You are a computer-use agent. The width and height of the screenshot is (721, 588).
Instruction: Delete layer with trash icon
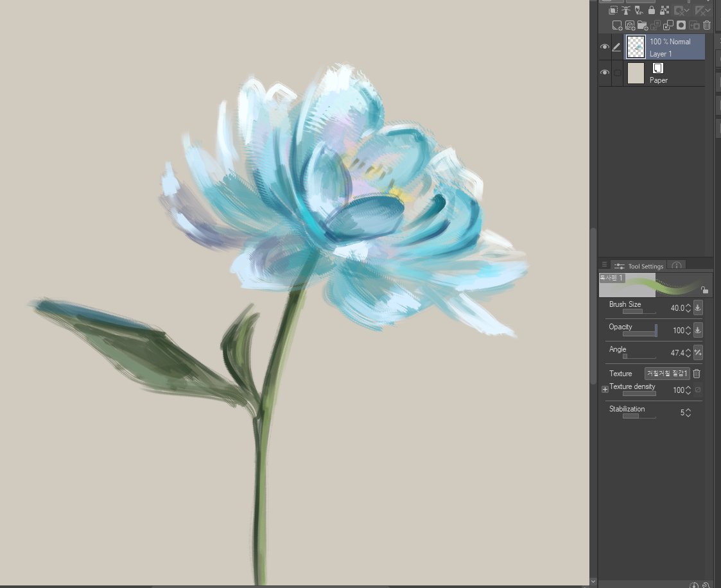707,25
